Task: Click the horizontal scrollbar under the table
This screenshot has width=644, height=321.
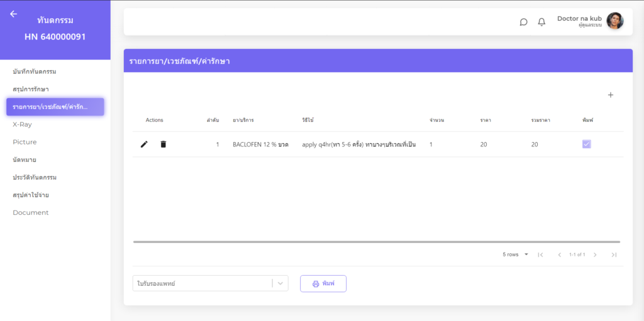Action: tap(376, 242)
